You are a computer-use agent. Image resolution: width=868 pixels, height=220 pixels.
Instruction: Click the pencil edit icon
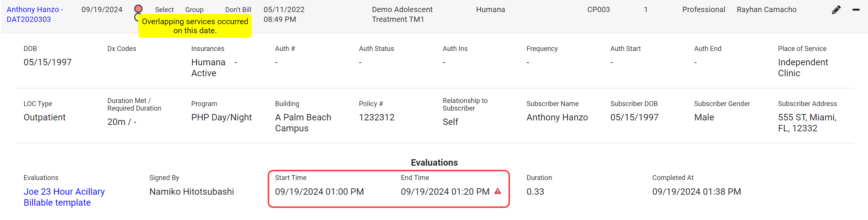tap(836, 10)
